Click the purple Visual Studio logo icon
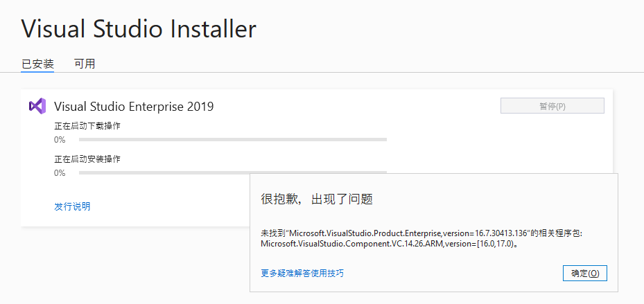 (x=37, y=107)
